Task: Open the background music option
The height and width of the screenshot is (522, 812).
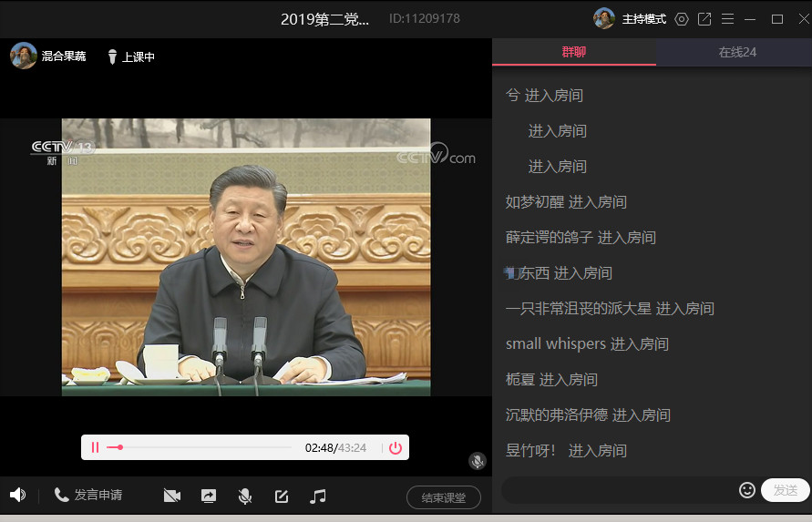Action: pyautogui.click(x=317, y=496)
